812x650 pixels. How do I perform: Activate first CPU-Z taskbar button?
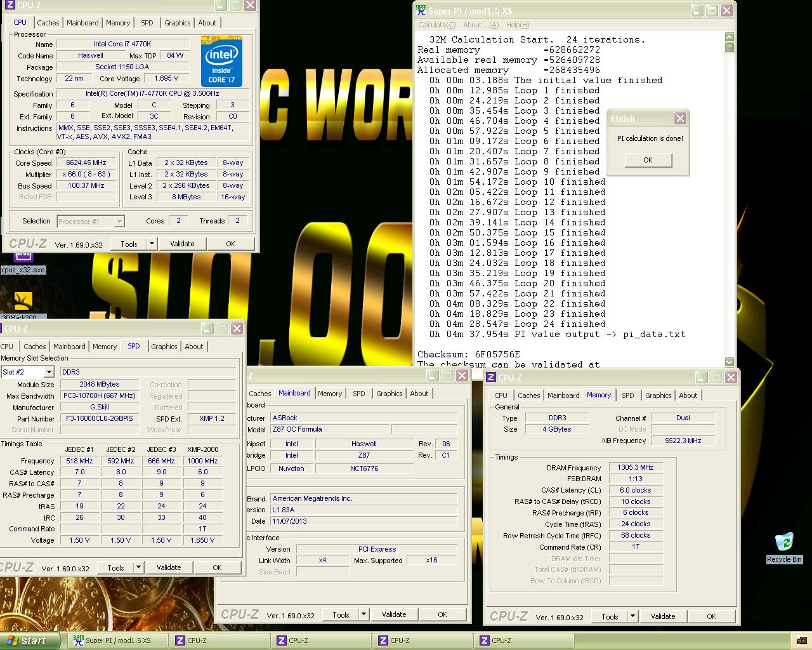219,640
